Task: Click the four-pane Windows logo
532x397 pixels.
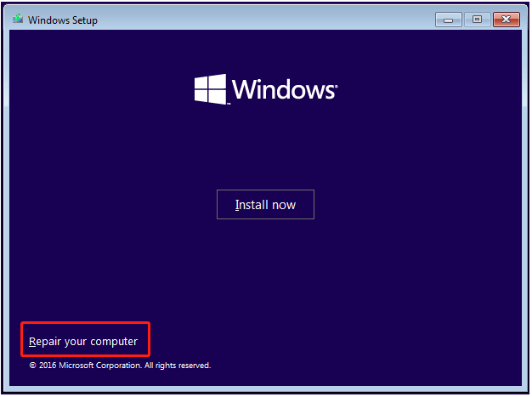Action: click(x=210, y=88)
